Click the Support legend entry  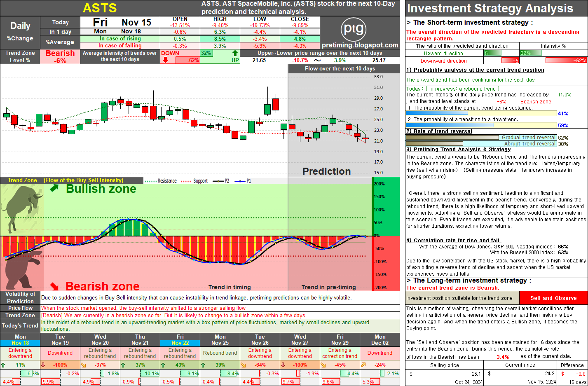click(x=194, y=181)
